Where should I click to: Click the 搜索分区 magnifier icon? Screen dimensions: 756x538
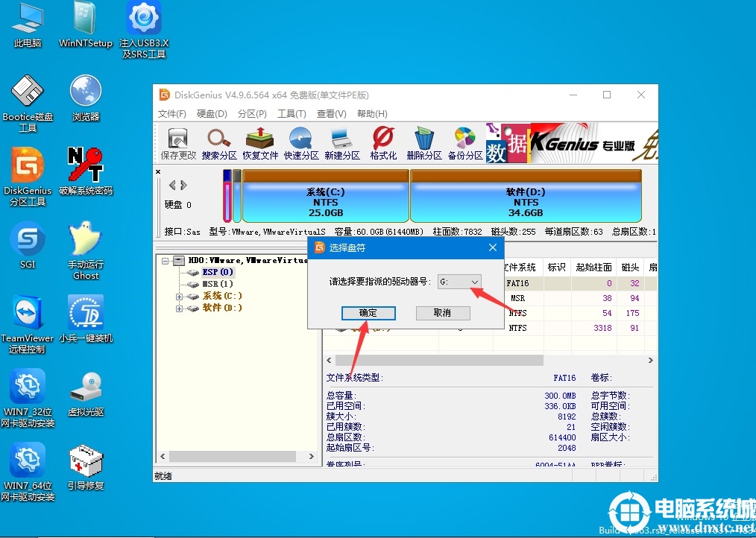click(x=219, y=143)
